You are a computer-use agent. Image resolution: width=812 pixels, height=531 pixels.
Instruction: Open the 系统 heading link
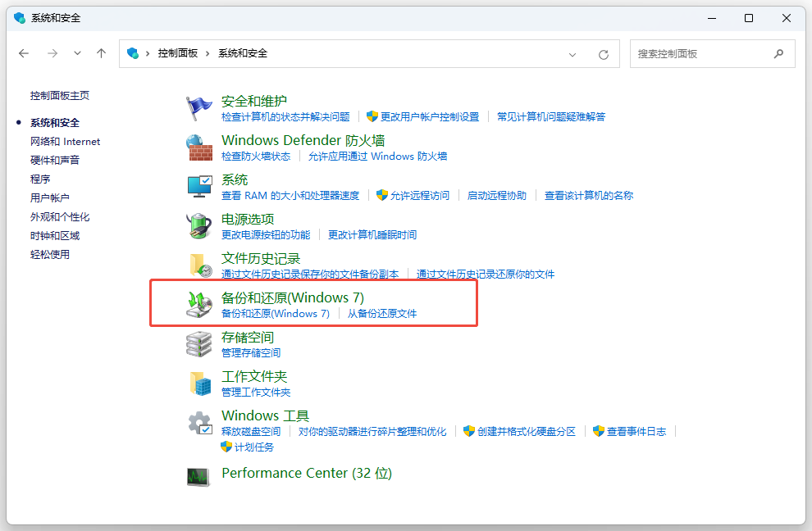pyautogui.click(x=235, y=179)
